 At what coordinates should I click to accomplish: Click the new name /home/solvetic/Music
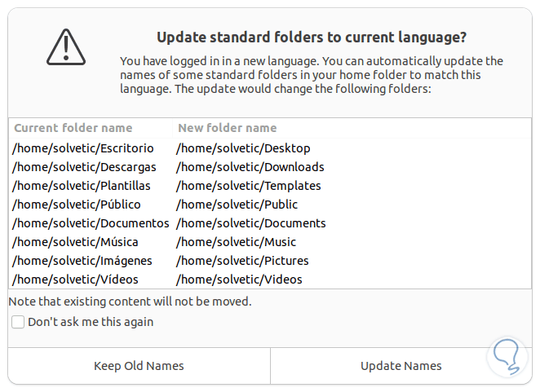click(237, 242)
